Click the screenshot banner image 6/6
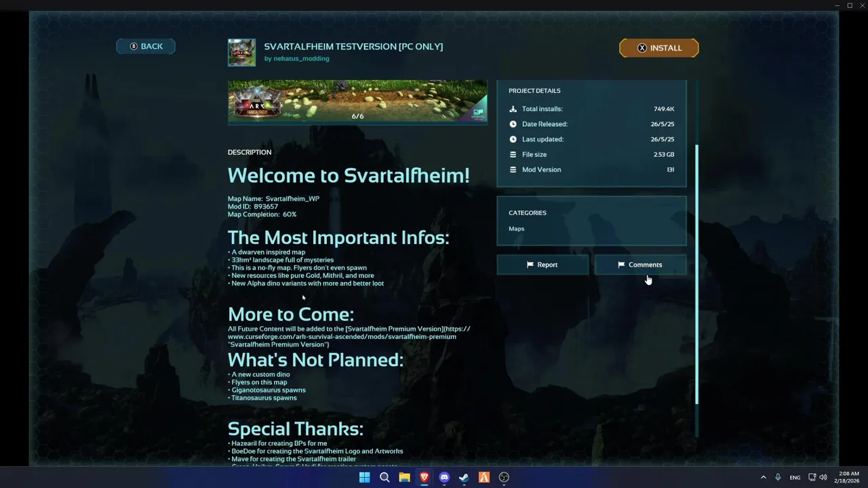 357,102
